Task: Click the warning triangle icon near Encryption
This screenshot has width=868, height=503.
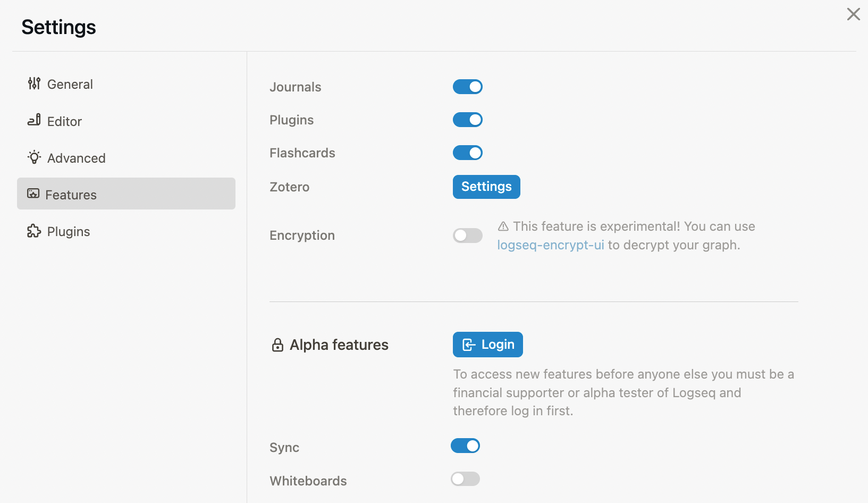Action: coord(503,227)
